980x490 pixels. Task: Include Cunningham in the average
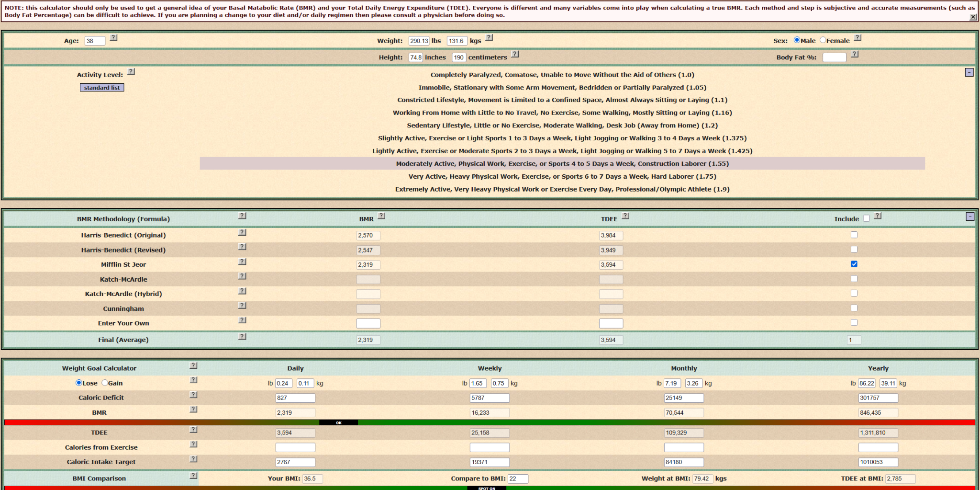[854, 308]
